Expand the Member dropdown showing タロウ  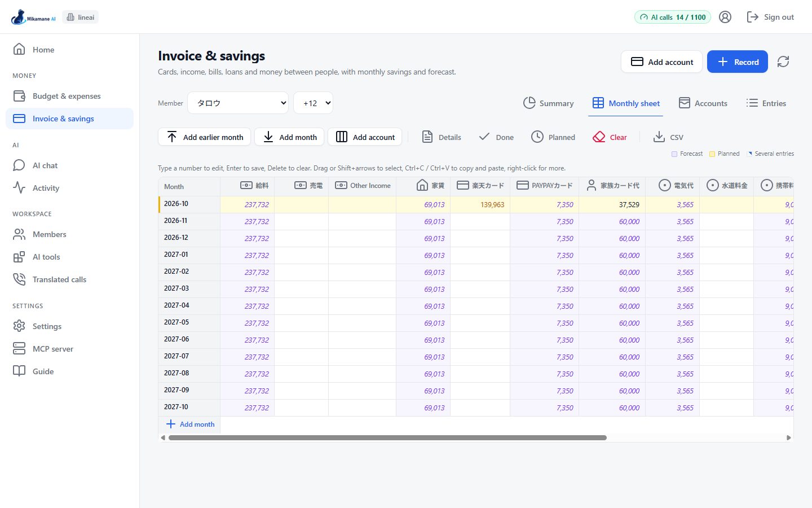[x=238, y=103]
